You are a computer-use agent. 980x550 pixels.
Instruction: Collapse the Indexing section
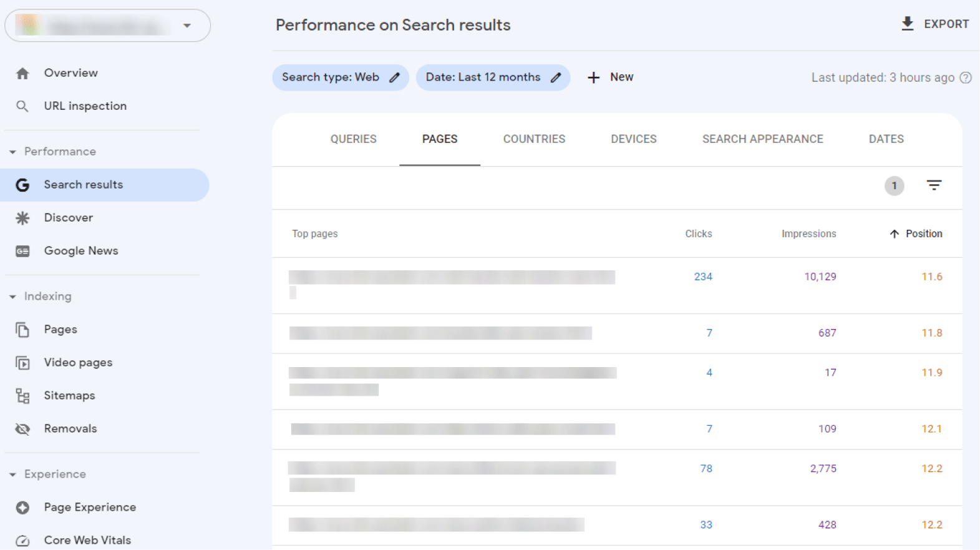[x=12, y=297]
